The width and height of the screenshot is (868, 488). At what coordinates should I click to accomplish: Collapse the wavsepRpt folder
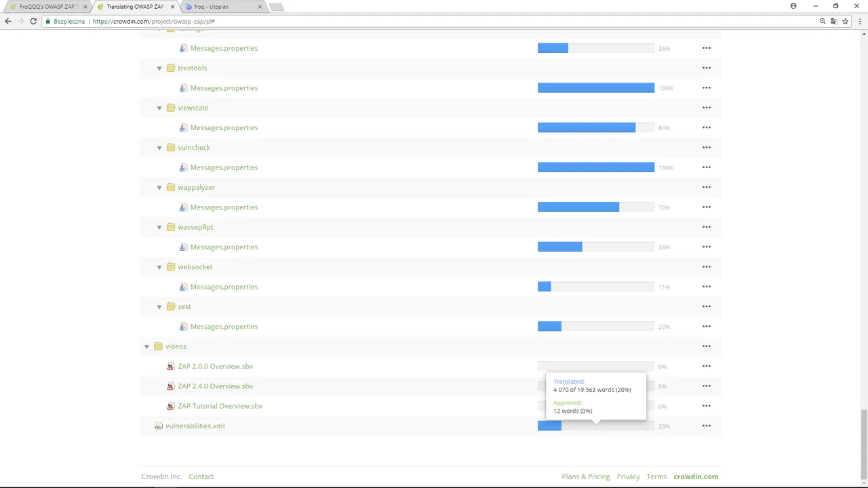click(x=159, y=227)
